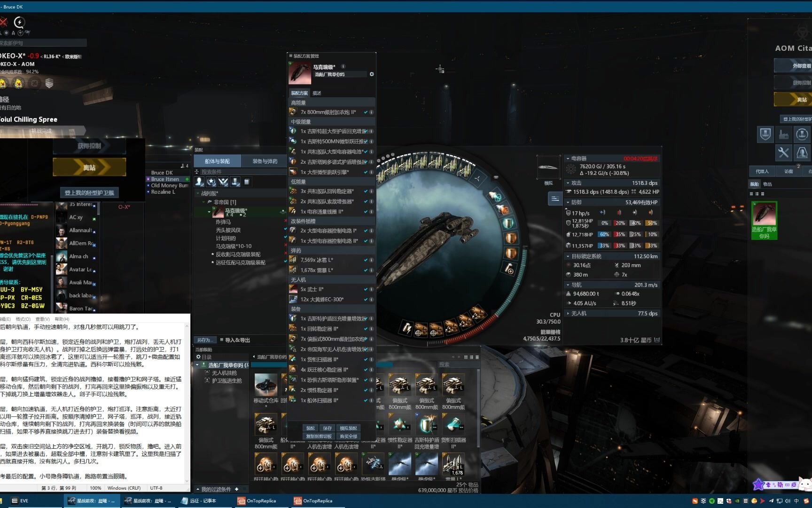Open the industry factory station service

click(x=783, y=135)
